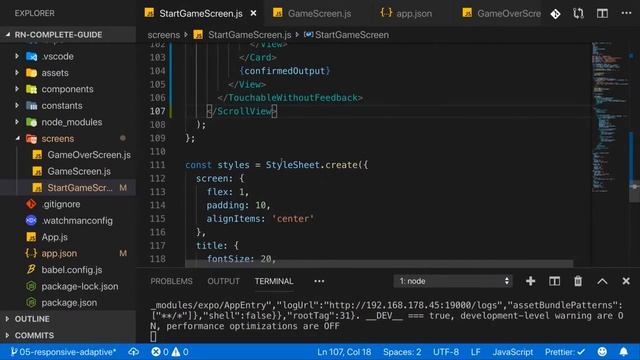Open the .gitignore file
Image resolution: width=640 pixels, height=360 pixels.
point(61,204)
